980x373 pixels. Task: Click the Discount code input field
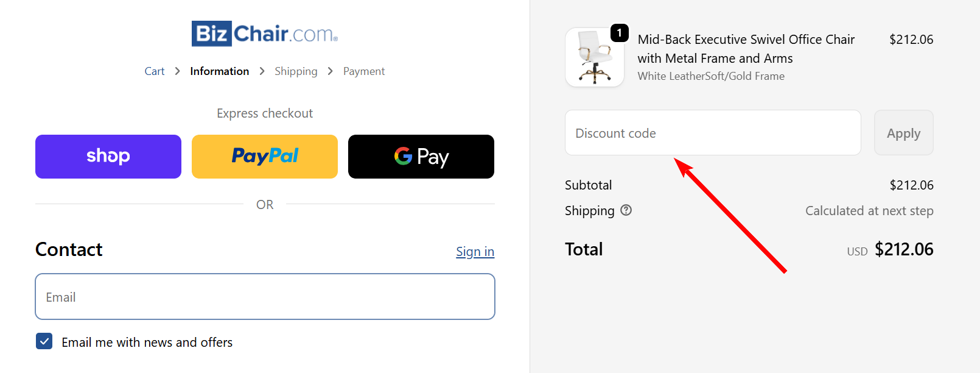pos(712,132)
